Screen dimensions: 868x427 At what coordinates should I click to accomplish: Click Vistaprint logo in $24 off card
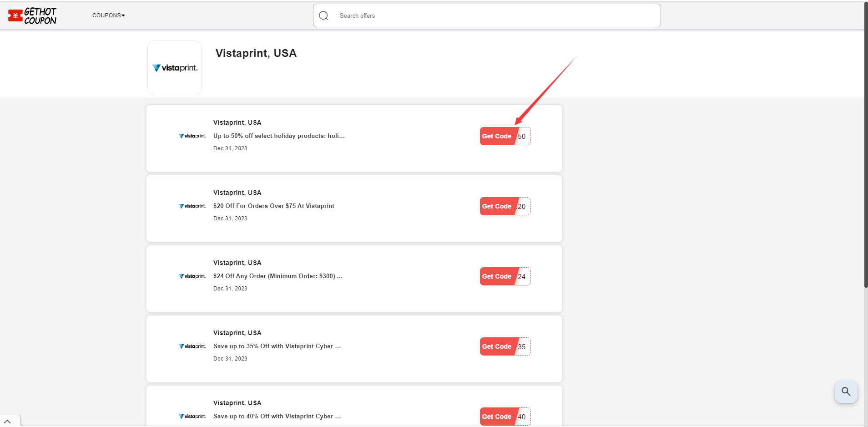point(192,276)
